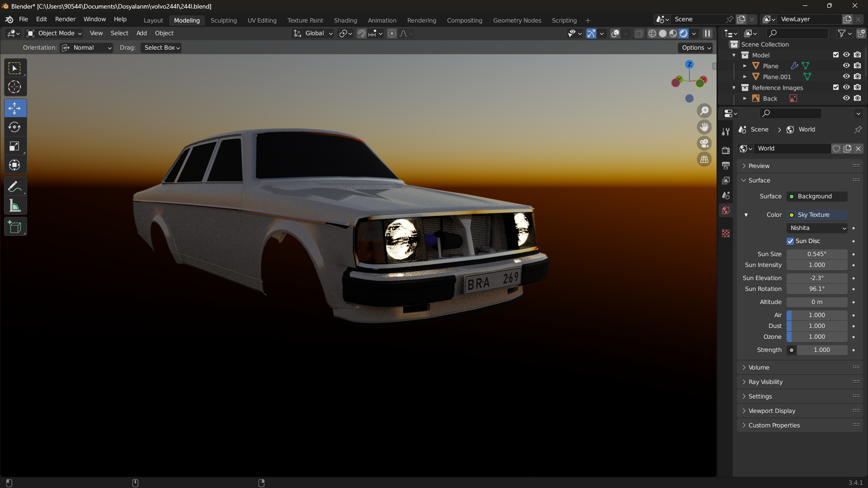The height and width of the screenshot is (488, 868).
Task: Activate the Annotate pencil tool
Action: [14, 187]
